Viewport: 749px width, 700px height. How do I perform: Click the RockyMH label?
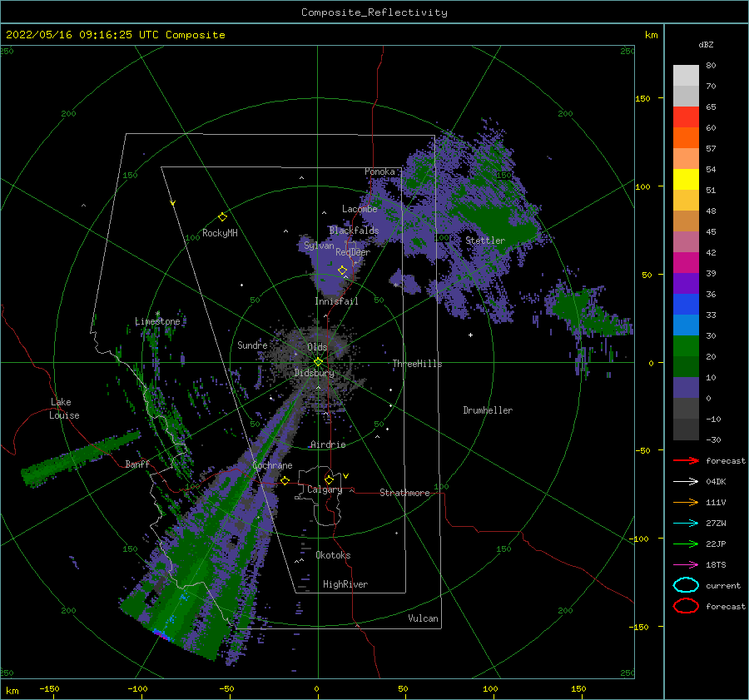tap(220, 233)
